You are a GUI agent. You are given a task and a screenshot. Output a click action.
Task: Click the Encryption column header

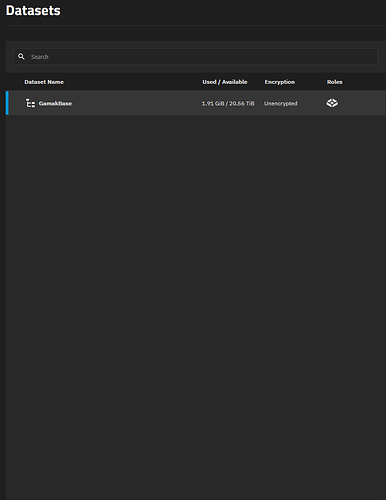click(x=280, y=82)
